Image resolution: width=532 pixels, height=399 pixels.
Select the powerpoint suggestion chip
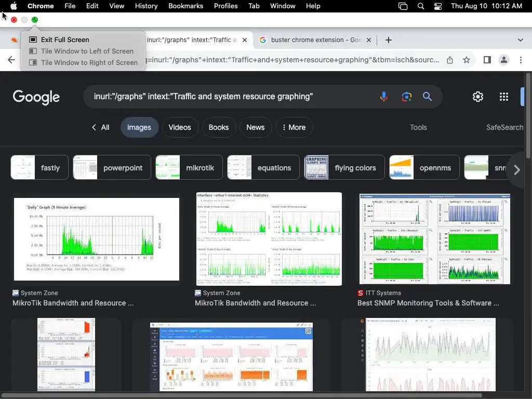pos(112,168)
